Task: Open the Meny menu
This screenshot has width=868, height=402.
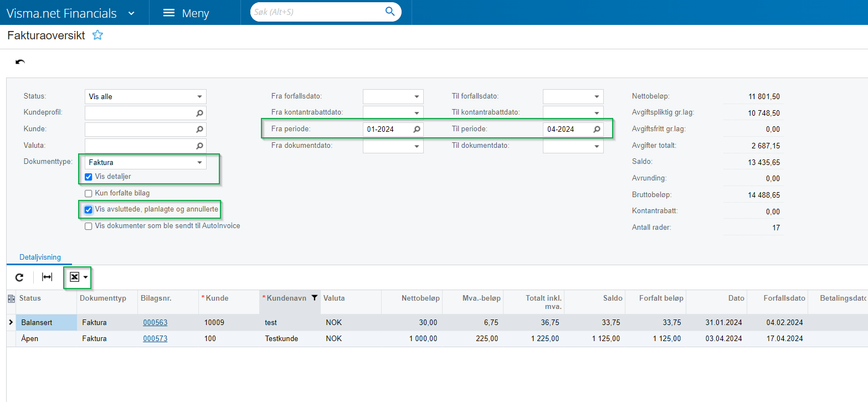Action: [186, 13]
